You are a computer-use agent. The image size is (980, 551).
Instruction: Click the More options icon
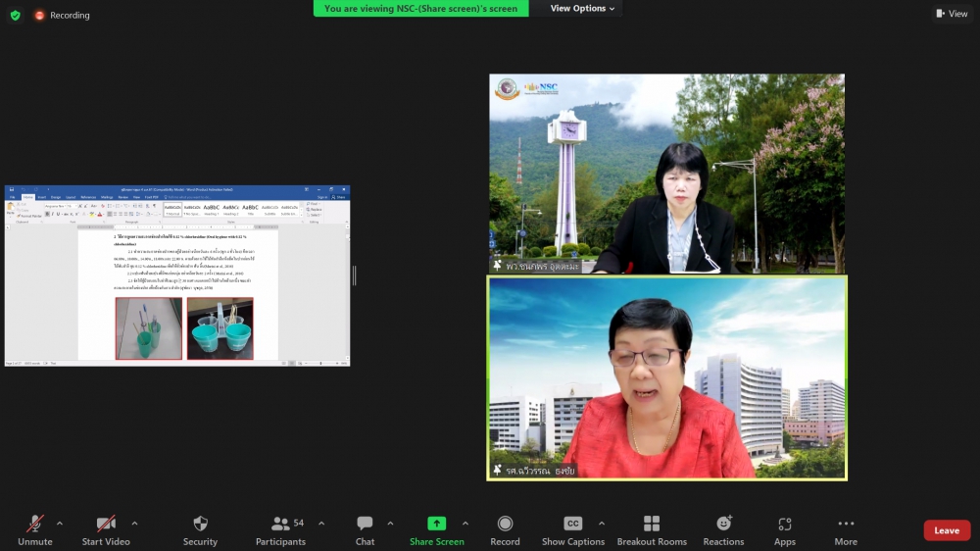click(846, 525)
